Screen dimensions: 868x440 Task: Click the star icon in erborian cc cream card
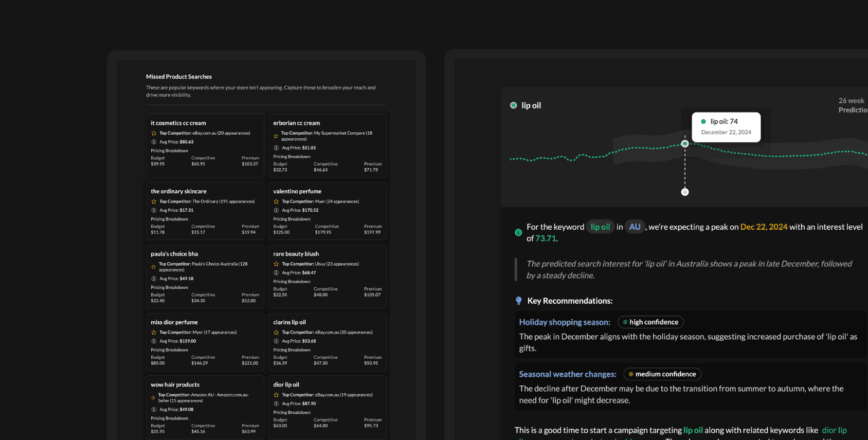276,136
